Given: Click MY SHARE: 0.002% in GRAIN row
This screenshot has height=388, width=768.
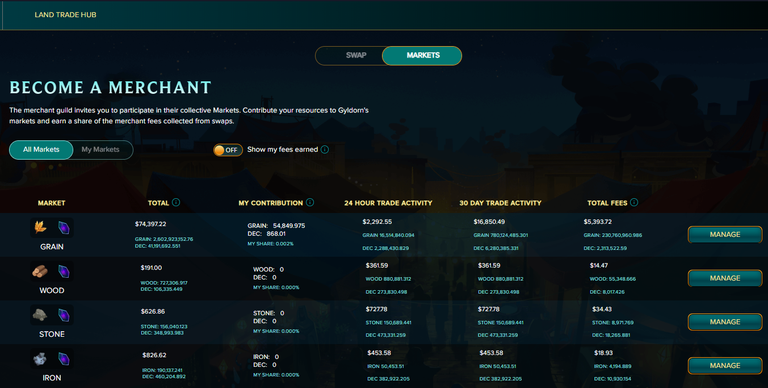Looking at the screenshot, I should [x=270, y=243].
